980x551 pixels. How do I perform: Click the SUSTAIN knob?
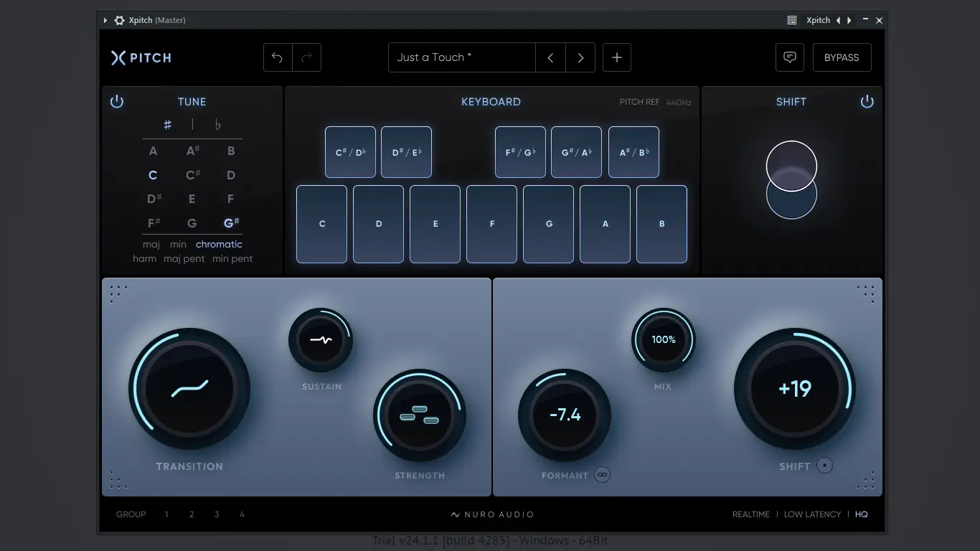321,340
